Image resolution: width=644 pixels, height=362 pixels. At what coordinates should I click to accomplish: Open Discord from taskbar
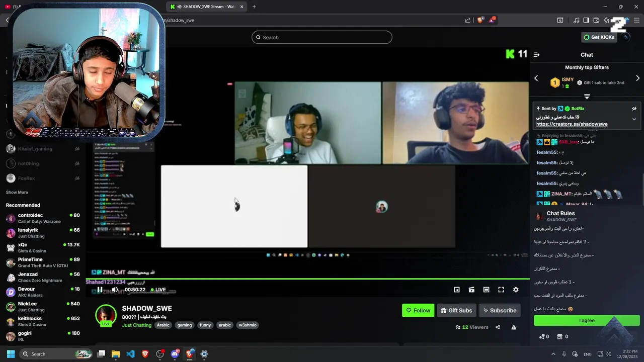(x=175, y=354)
